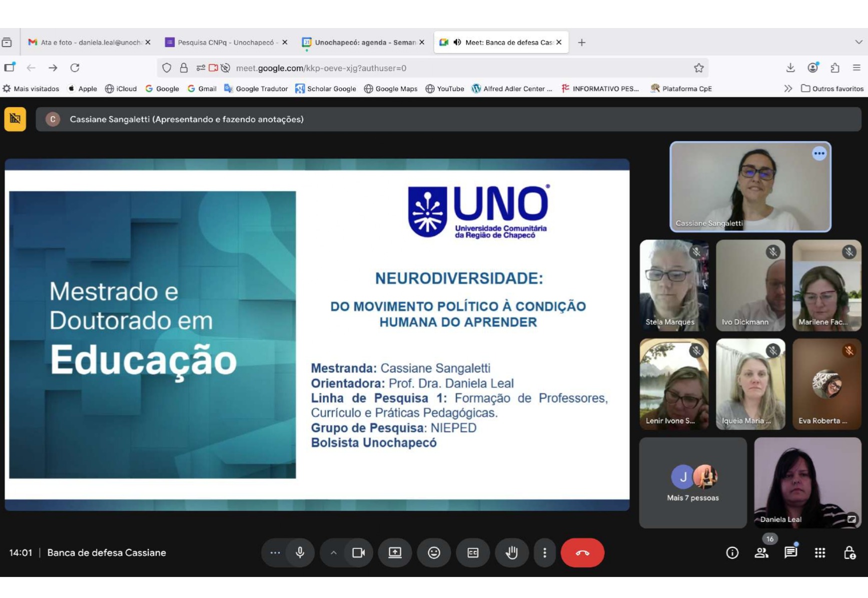This screenshot has width=868, height=598.
Task: Expand hidden bookmarks chevron
Action: 788,88
